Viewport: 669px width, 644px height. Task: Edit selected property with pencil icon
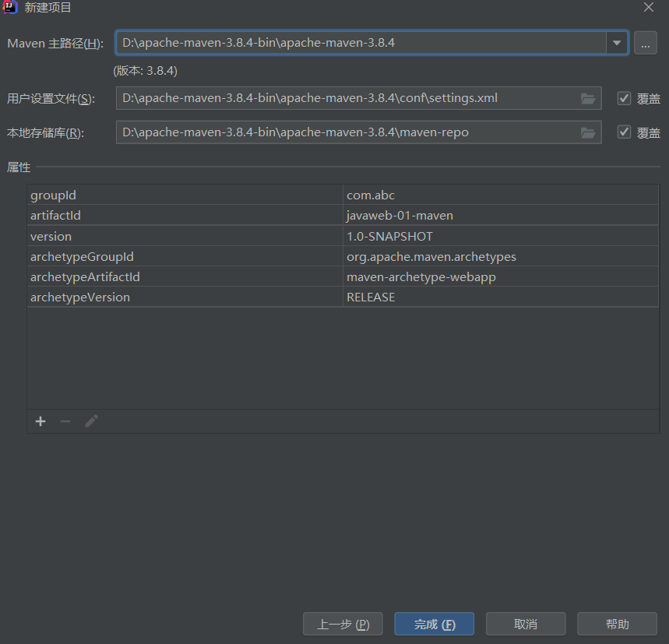[91, 421]
